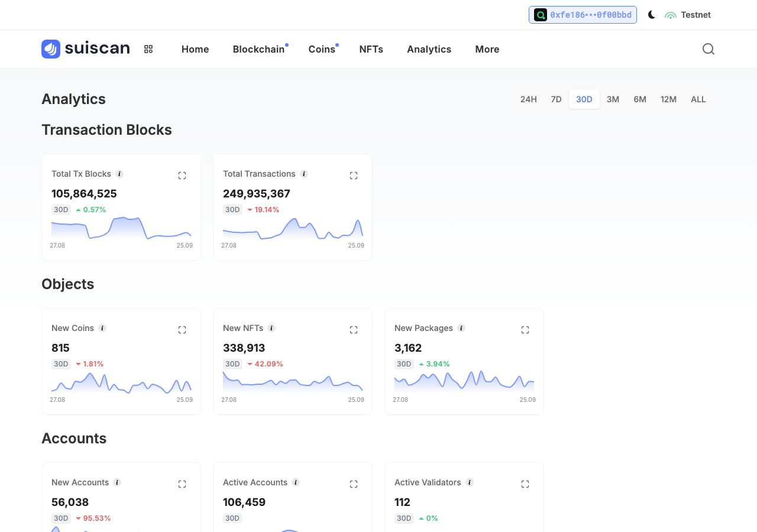Expand the New NFTs chart
The height and width of the screenshot is (532, 757).
pyautogui.click(x=354, y=330)
